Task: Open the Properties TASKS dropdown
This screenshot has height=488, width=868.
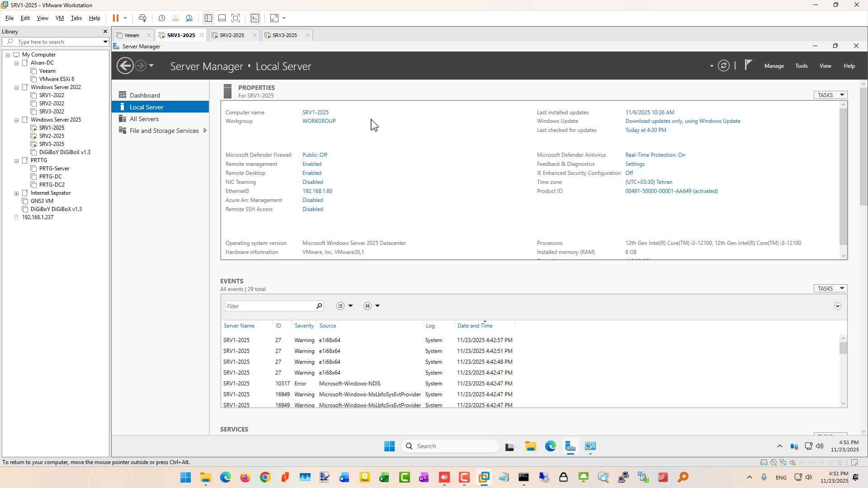Action: tap(830, 95)
